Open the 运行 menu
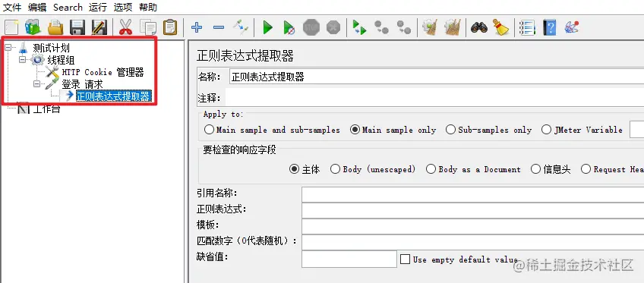 [98, 8]
